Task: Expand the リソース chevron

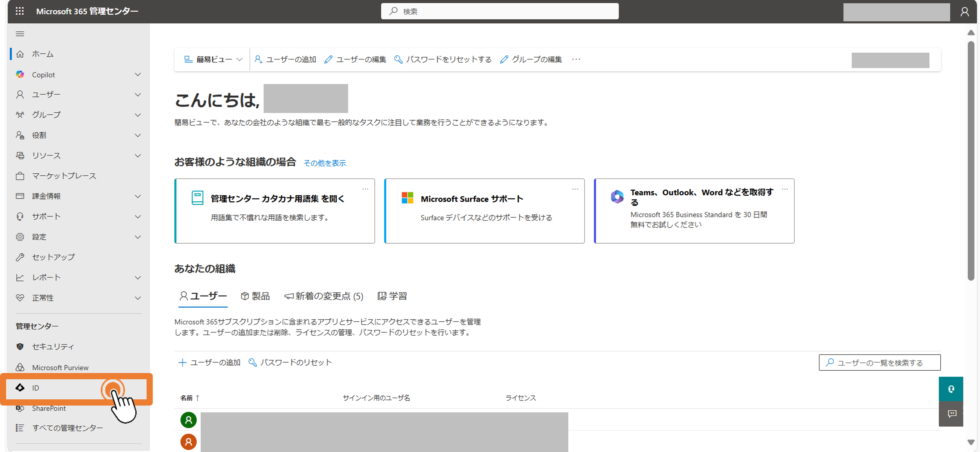Action: point(138,156)
